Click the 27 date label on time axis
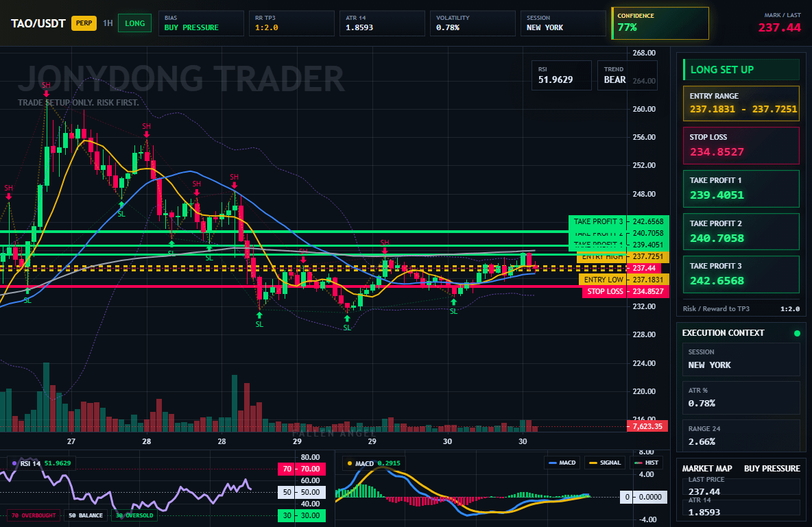This screenshot has width=812, height=527. 71,441
